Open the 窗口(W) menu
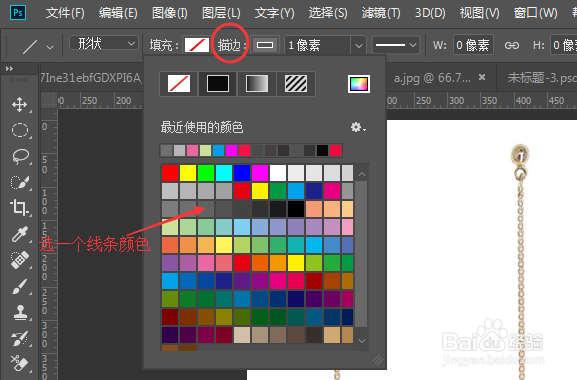This screenshot has width=577, height=380. (535, 13)
